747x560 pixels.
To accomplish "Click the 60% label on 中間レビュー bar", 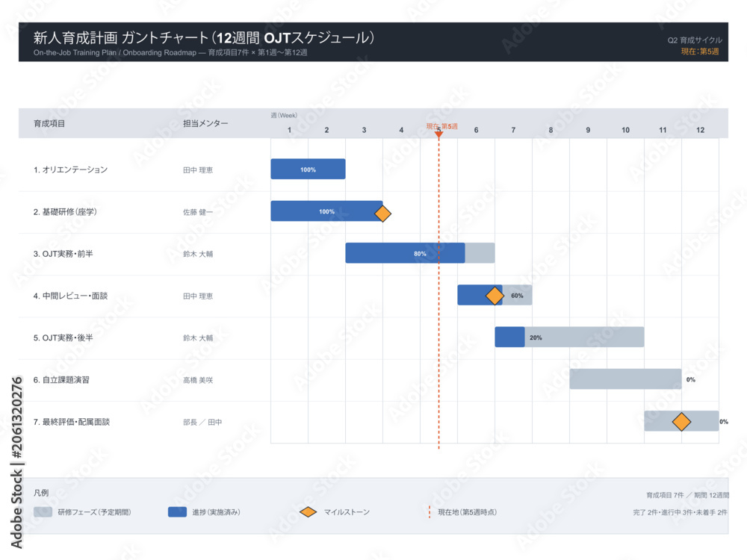I will tap(517, 296).
